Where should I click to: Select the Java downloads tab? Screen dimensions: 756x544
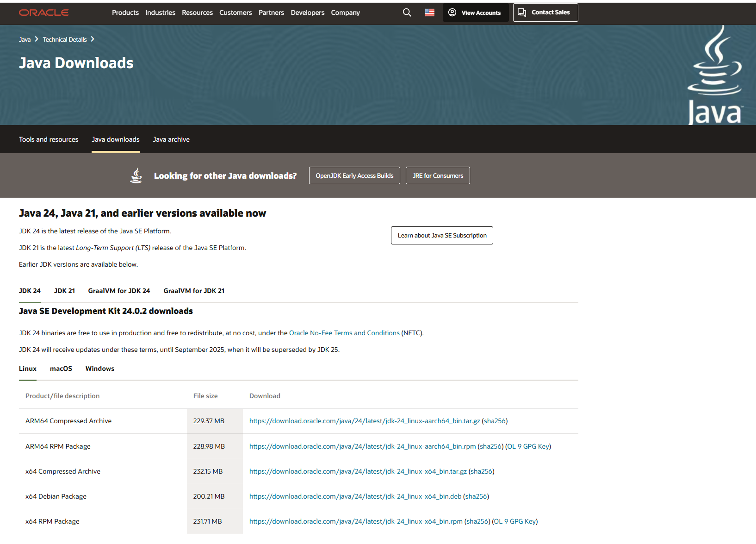116,139
